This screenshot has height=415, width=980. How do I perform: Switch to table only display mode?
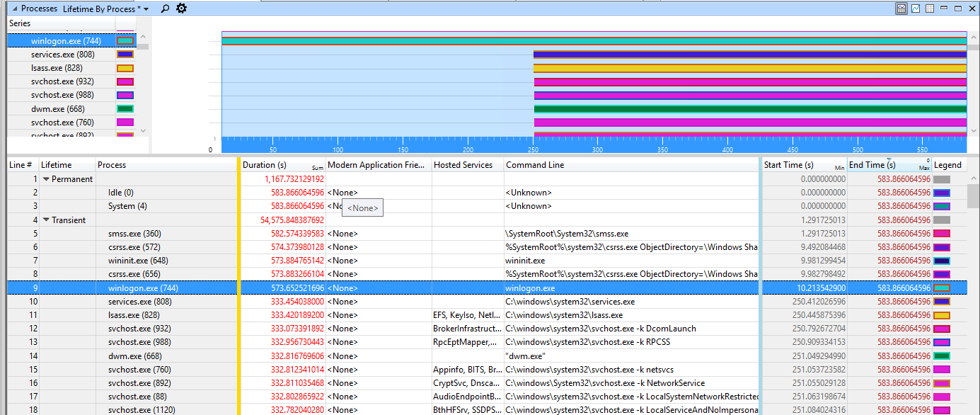tap(930, 8)
